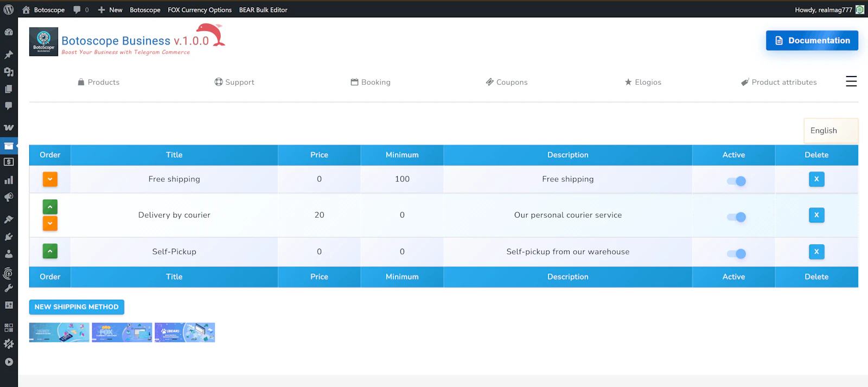The width and height of the screenshot is (868, 387).
Task: Edit Delivery by courier price value 20
Action: (x=319, y=215)
